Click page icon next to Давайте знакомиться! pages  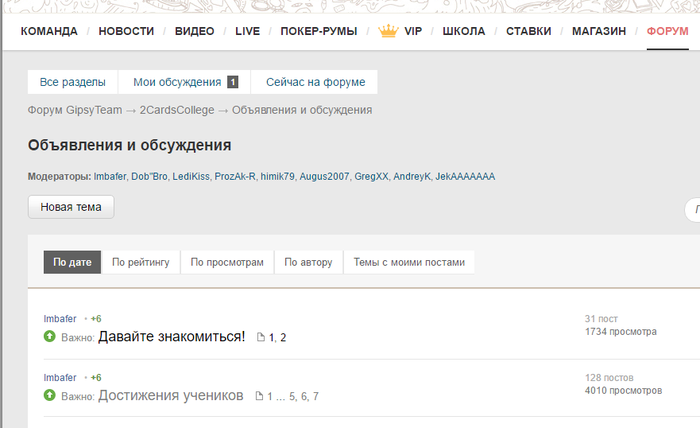261,337
